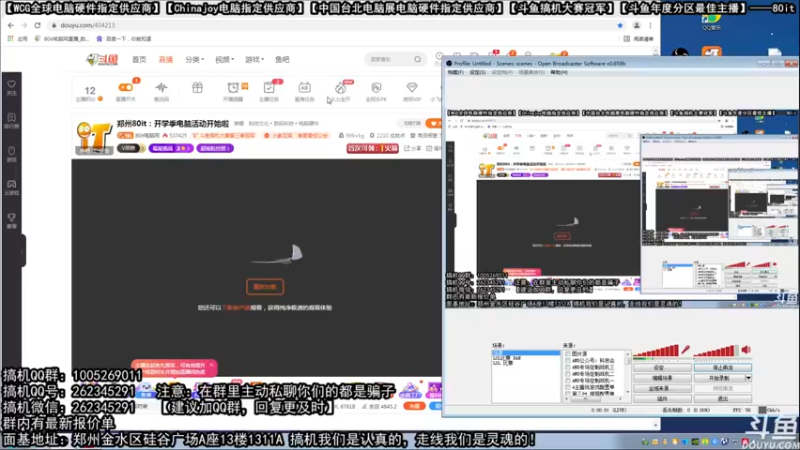This screenshot has height=450, width=800.
Task: Click the magnifier search icon
Action: [x=418, y=60]
